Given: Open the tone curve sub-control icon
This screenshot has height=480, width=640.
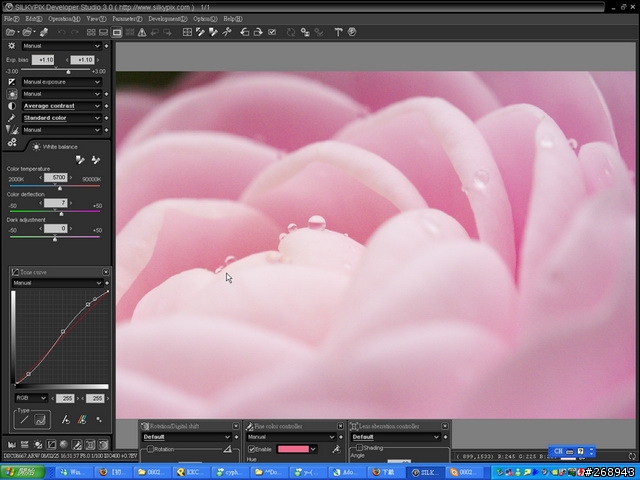Looking at the screenshot, I should coord(51,444).
